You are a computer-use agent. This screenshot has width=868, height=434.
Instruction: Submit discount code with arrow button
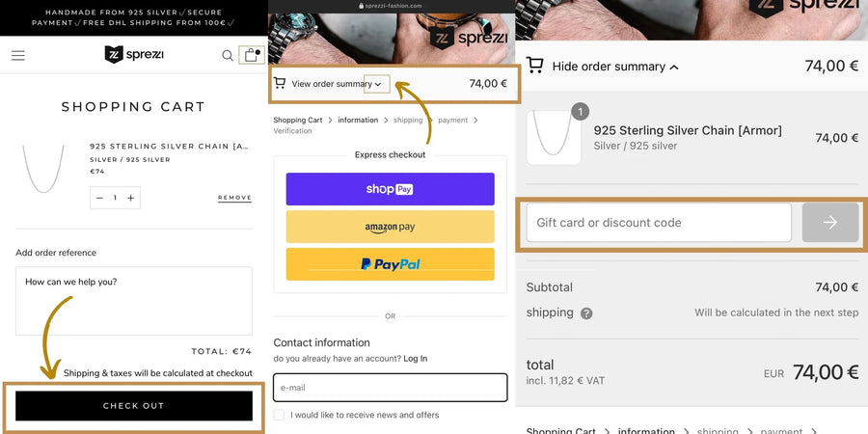point(829,223)
